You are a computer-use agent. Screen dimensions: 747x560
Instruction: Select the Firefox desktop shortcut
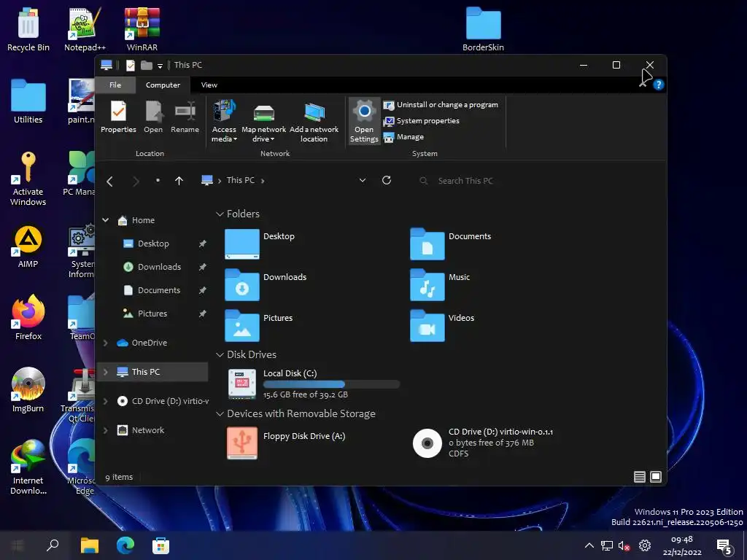(28, 317)
